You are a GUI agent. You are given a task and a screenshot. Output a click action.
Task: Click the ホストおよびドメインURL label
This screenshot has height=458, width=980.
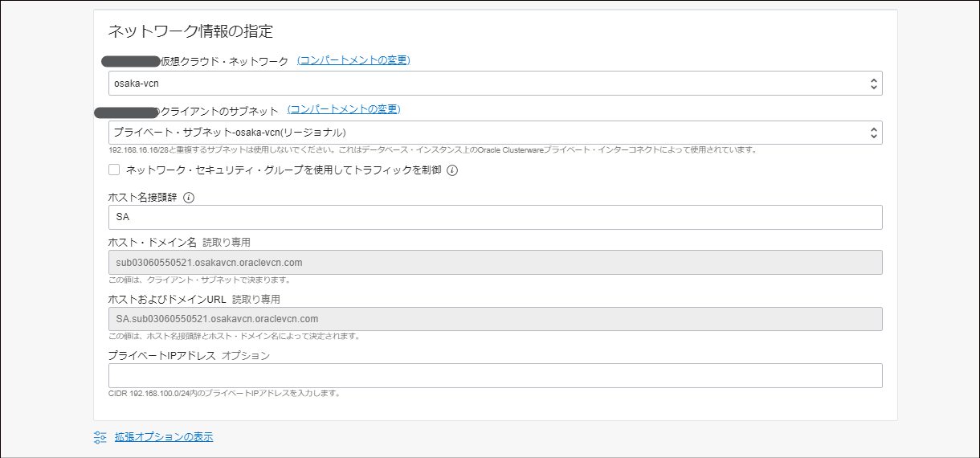point(168,299)
